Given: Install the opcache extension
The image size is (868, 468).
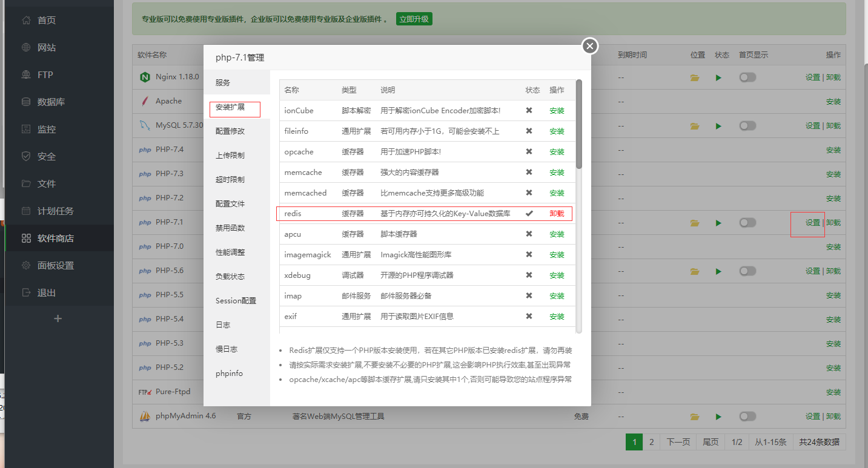Looking at the screenshot, I should click(557, 152).
